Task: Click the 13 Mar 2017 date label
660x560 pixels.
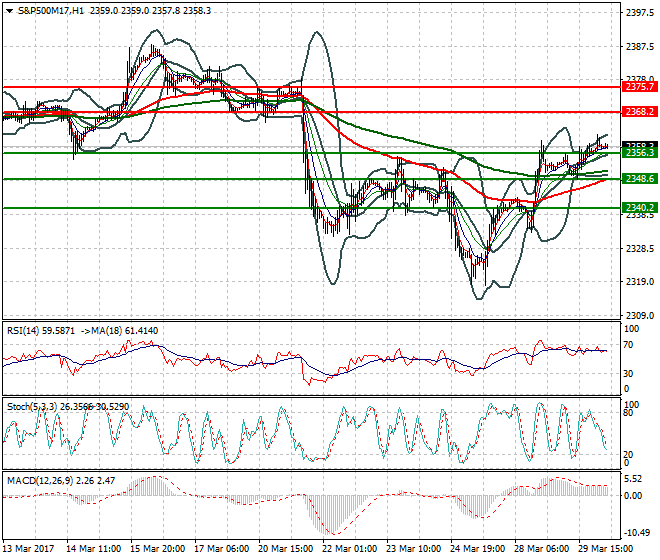Action: [29, 549]
